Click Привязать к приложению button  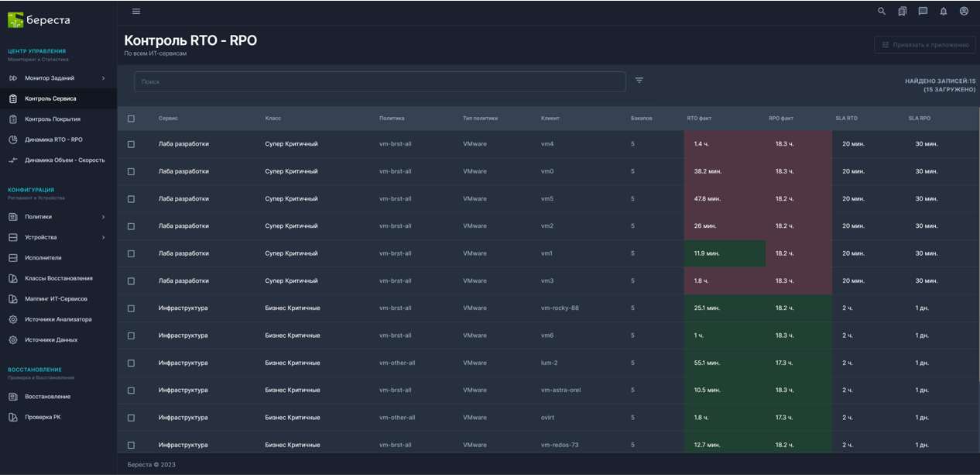click(925, 45)
